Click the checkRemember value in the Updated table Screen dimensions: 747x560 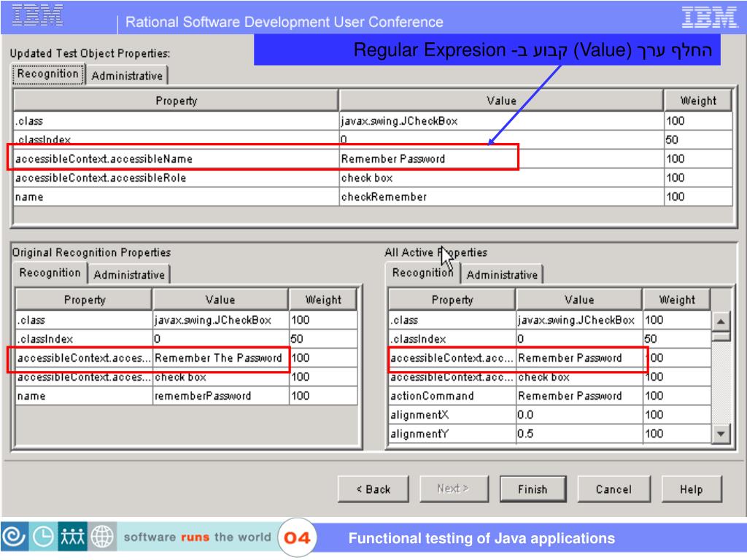point(501,197)
